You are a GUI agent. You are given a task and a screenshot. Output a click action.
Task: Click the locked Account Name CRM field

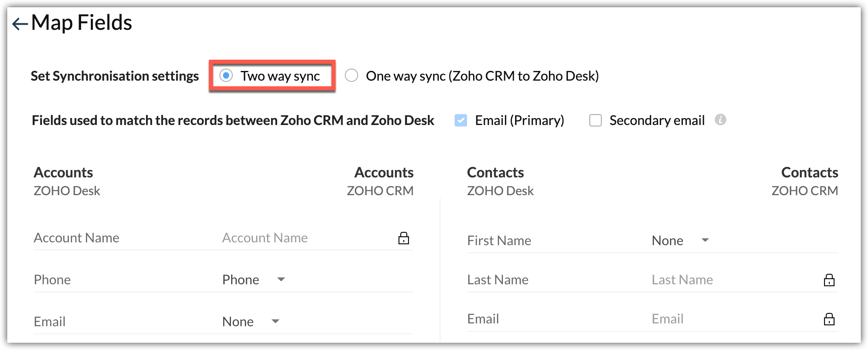265,238
